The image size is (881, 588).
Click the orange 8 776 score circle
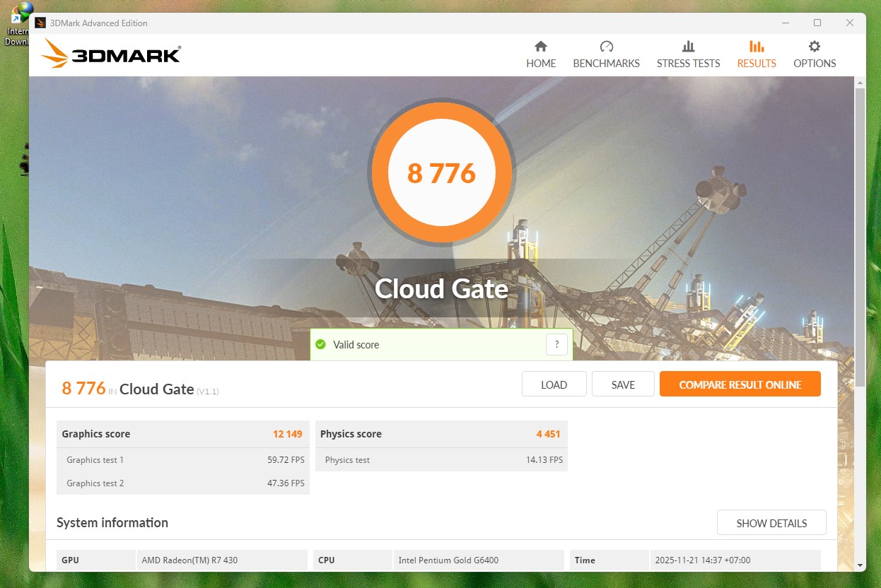(441, 173)
